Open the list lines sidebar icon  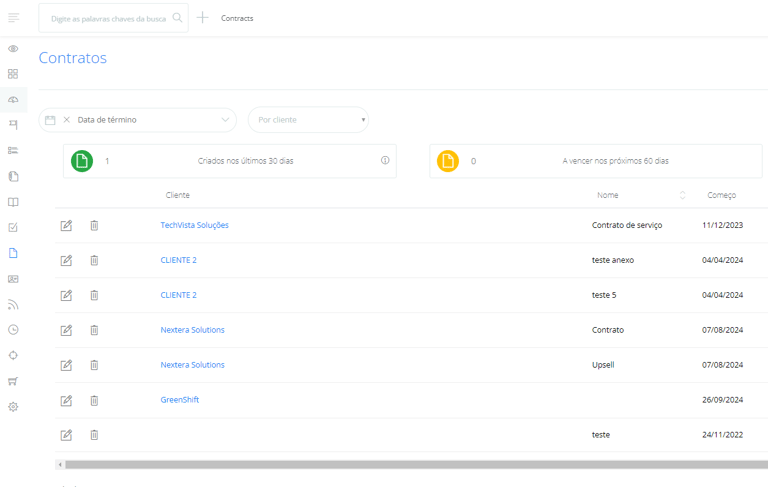[x=13, y=150]
